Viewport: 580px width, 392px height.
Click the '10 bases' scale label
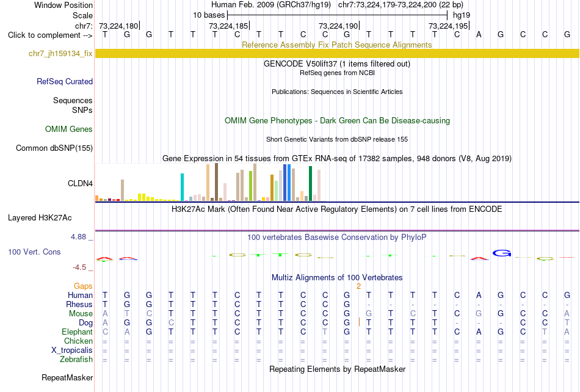point(209,15)
